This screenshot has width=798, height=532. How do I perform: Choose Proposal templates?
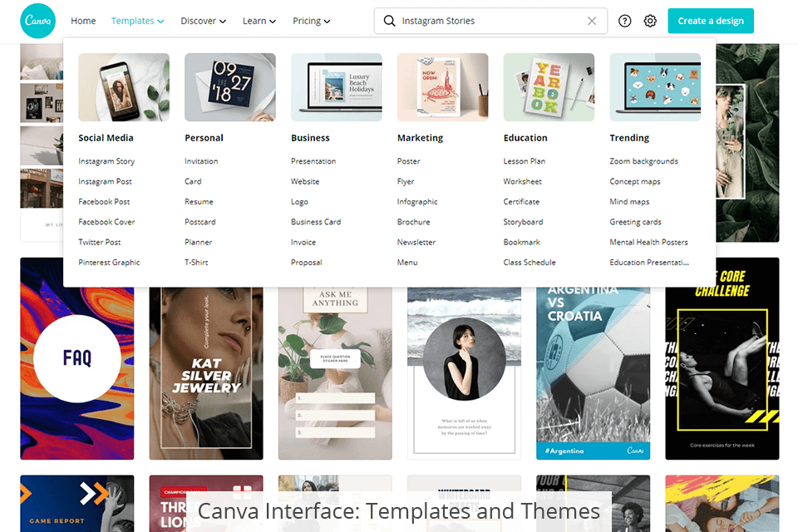[307, 263]
